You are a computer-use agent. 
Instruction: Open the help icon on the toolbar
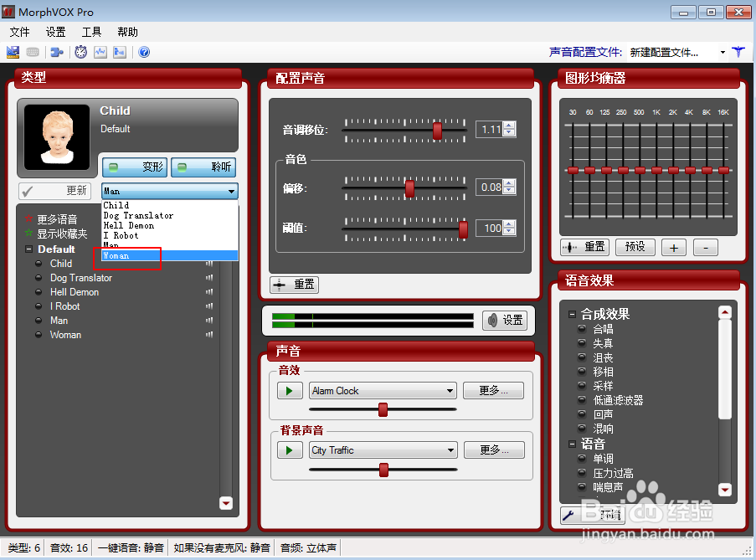[144, 52]
